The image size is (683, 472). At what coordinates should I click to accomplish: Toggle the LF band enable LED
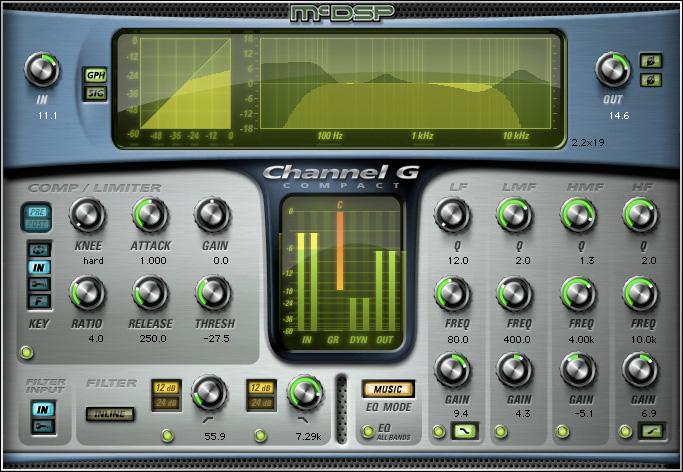pyautogui.click(x=439, y=432)
